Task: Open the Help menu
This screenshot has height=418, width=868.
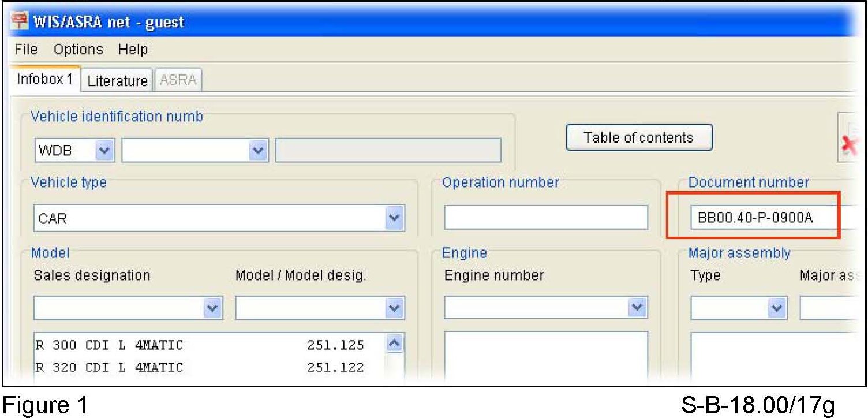Action: tap(133, 50)
